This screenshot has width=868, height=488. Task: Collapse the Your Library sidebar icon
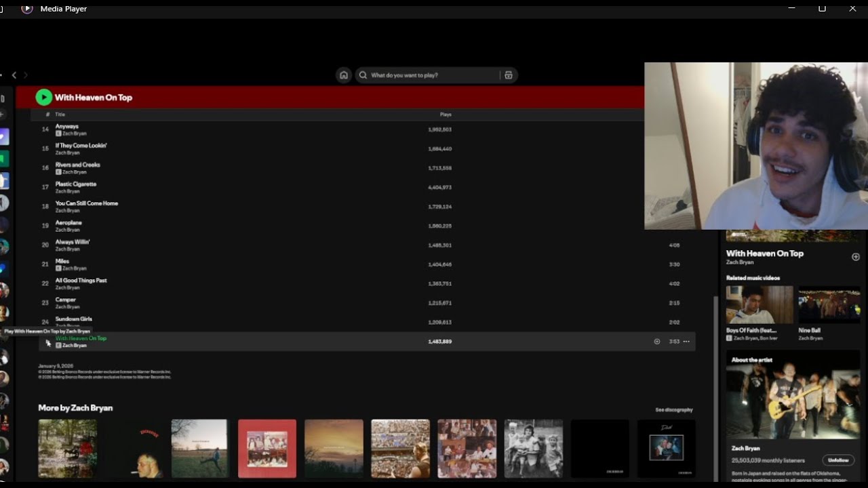[x=3, y=99]
